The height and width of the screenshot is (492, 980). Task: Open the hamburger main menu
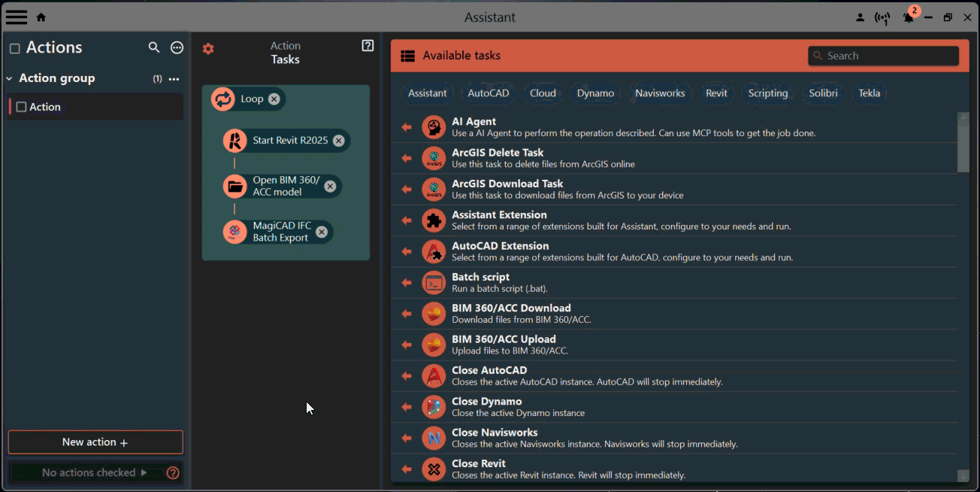(17, 17)
